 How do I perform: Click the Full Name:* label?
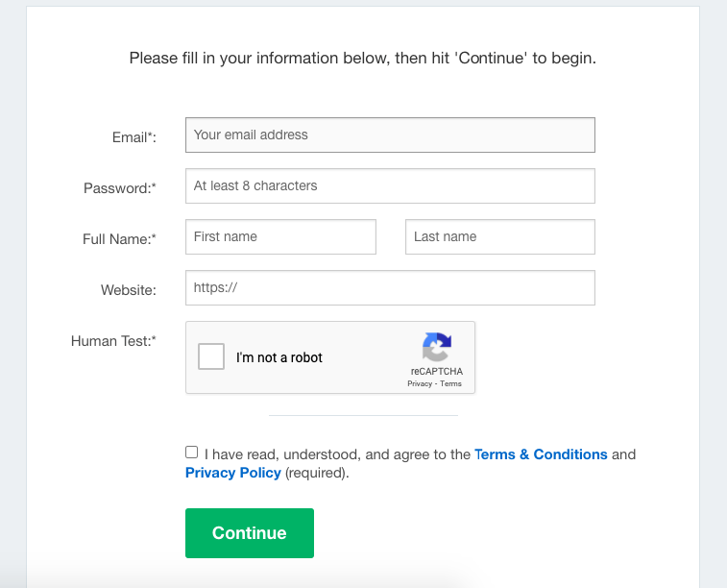[119, 239]
